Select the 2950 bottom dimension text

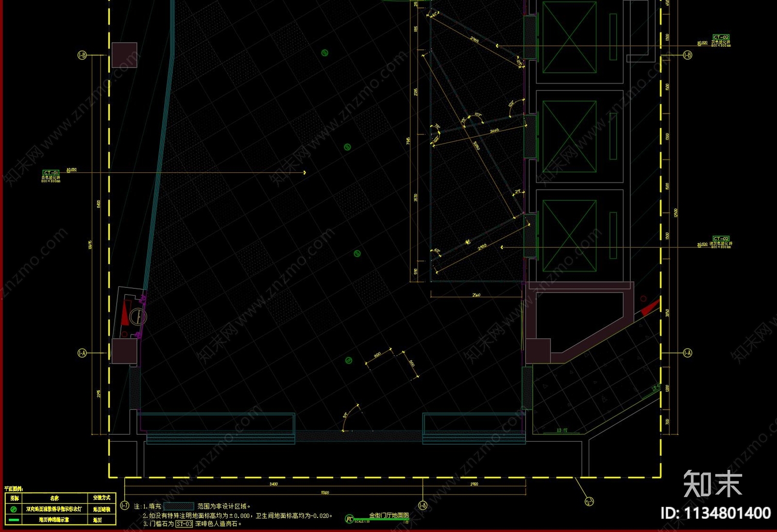tap(474, 483)
